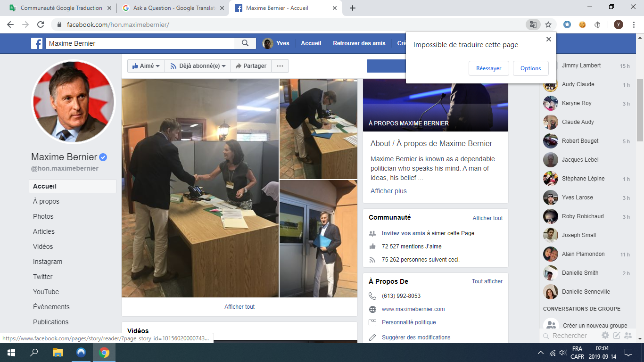Screen dimensions: 644x362
Task: Open YouTube in the sidebar
Action: (x=46, y=292)
